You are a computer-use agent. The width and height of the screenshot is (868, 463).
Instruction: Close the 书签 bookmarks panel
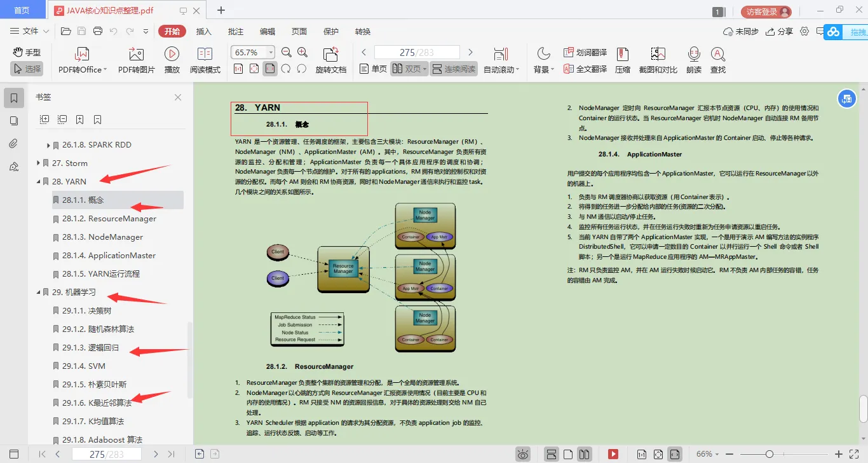(178, 97)
